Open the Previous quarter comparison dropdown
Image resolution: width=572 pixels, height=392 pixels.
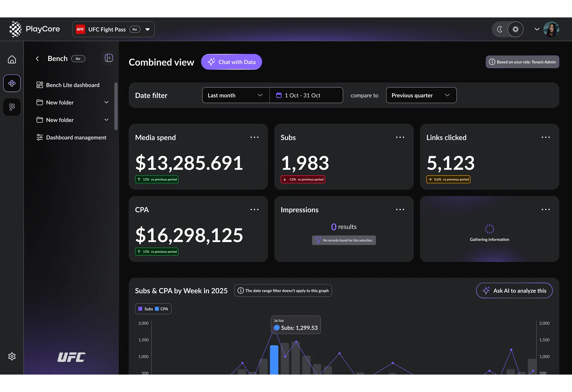pos(421,95)
